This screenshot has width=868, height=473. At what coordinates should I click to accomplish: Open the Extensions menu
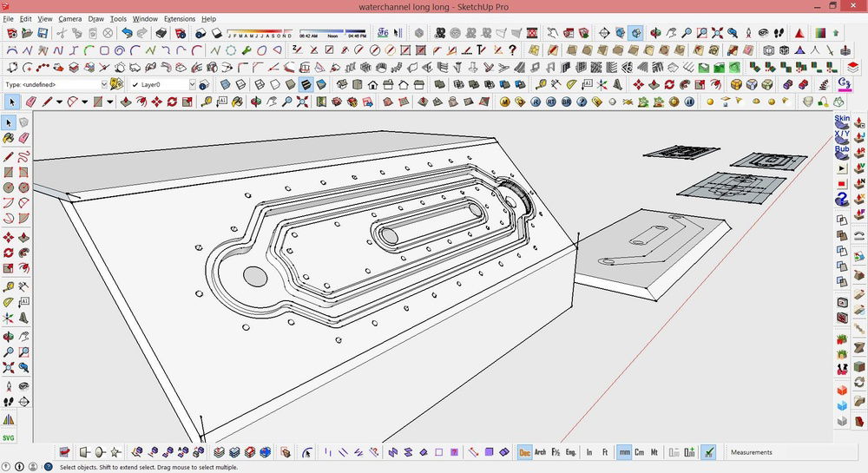pos(180,18)
